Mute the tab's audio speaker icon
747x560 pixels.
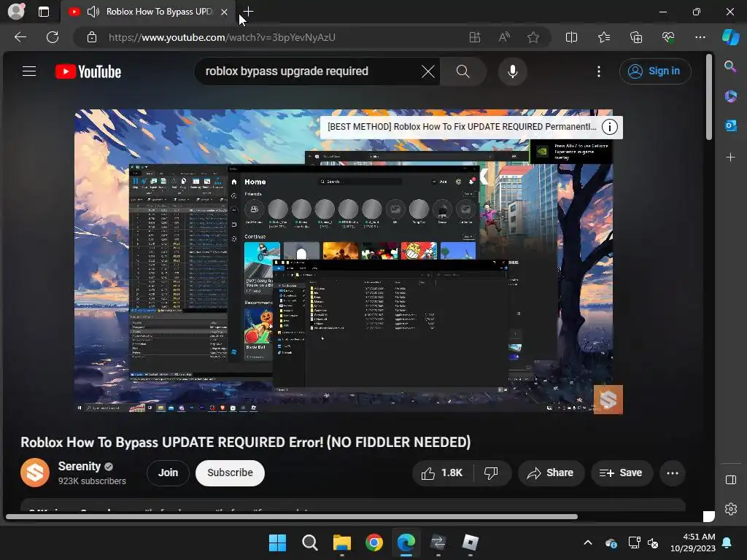(93, 12)
